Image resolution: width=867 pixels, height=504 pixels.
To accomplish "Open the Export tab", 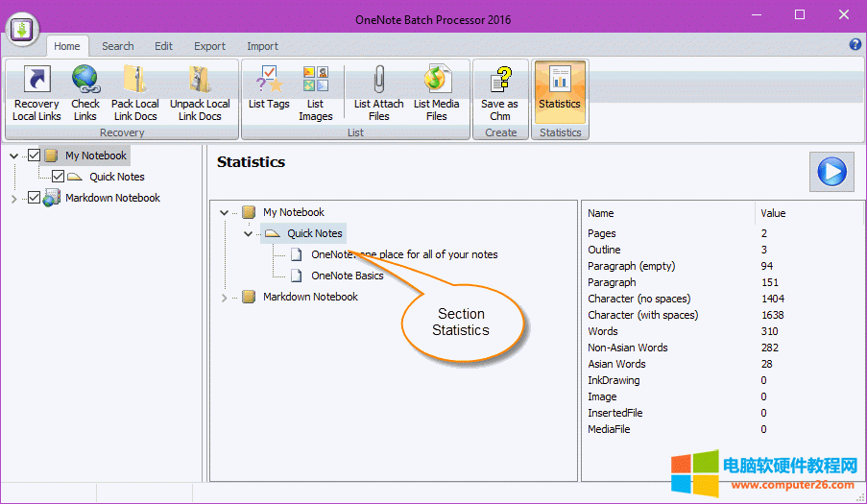I will pos(209,46).
